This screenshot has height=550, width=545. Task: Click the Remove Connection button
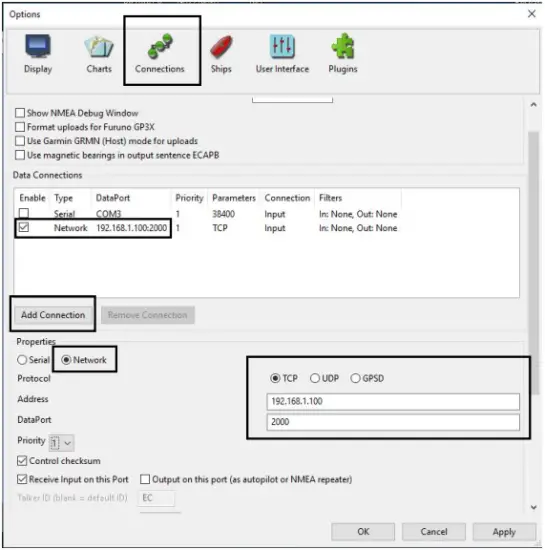[148, 315]
